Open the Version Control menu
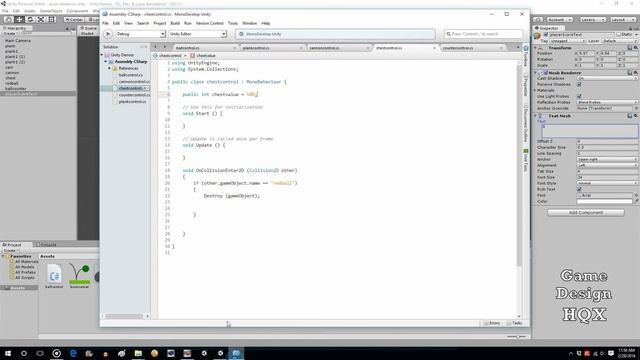 pyautogui.click(x=210, y=23)
